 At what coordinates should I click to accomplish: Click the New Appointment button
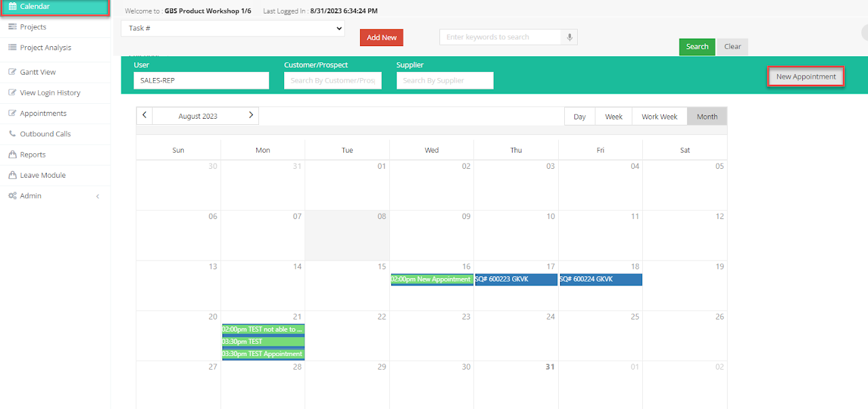[x=806, y=77]
